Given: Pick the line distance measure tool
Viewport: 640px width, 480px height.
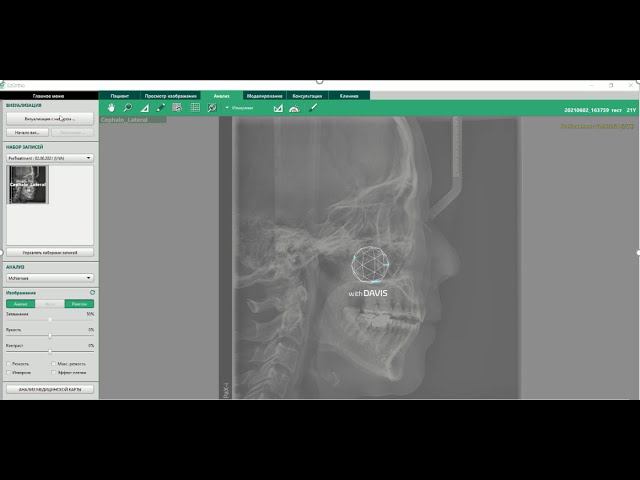Looking at the screenshot, I should point(160,108).
